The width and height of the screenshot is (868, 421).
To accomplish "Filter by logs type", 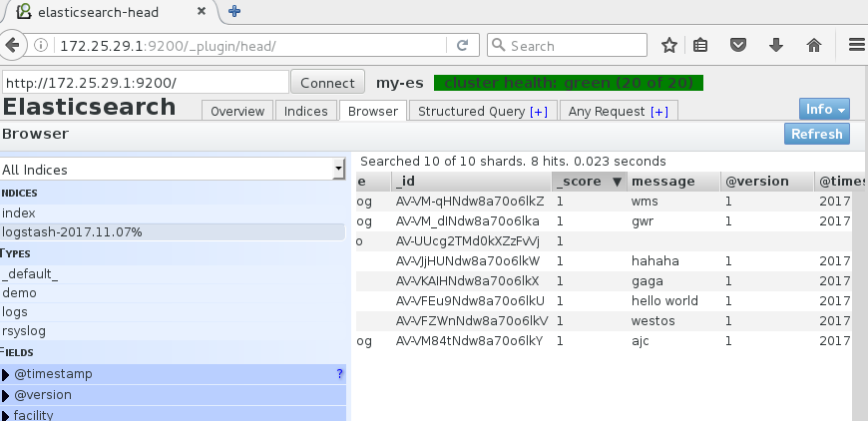I will tap(173, 312).
